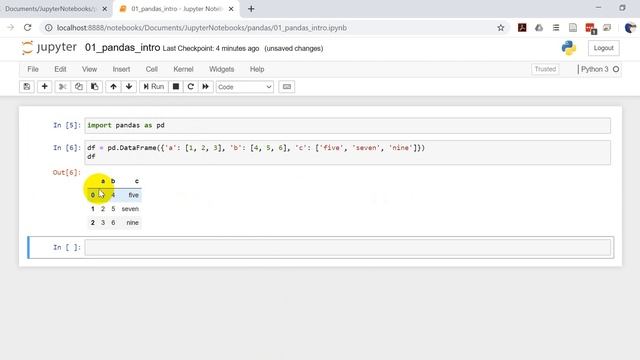This screenshot has height=360, width=640.
Task: Reload the page
Action: 27,27
